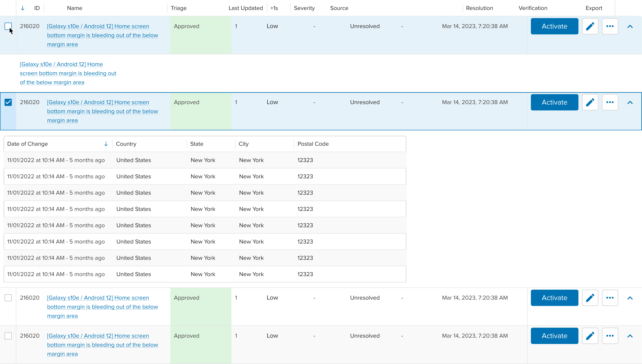This screenshot has height=364, width=642.
Task: Sort by the Severity column header
Action: click(304, 8)
